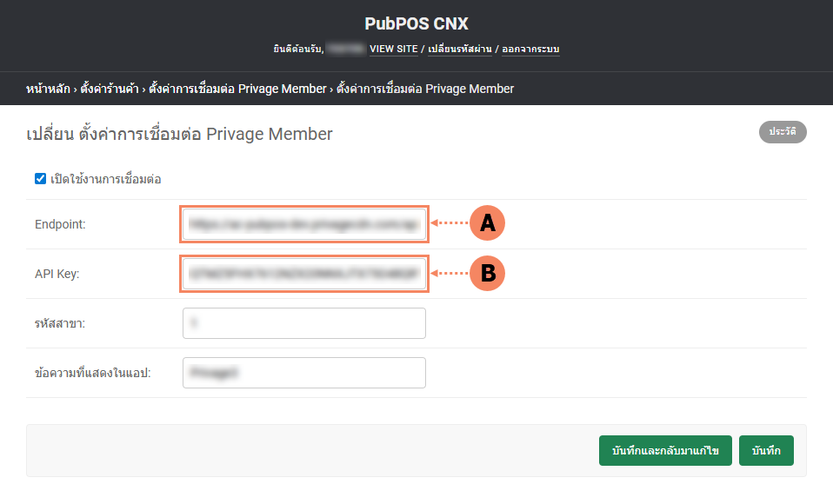Focus the API Key text field
Screen dimensions: 833x504
[x=304, y=274]
